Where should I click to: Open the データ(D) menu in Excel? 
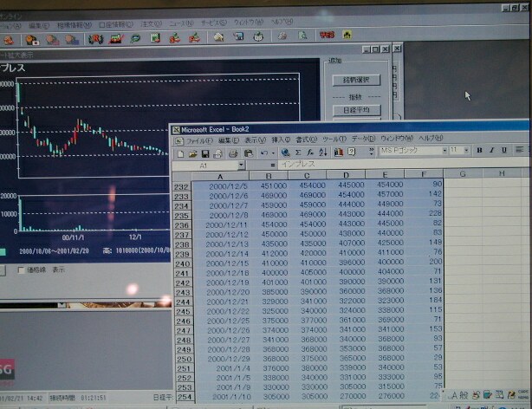(363, 140)
